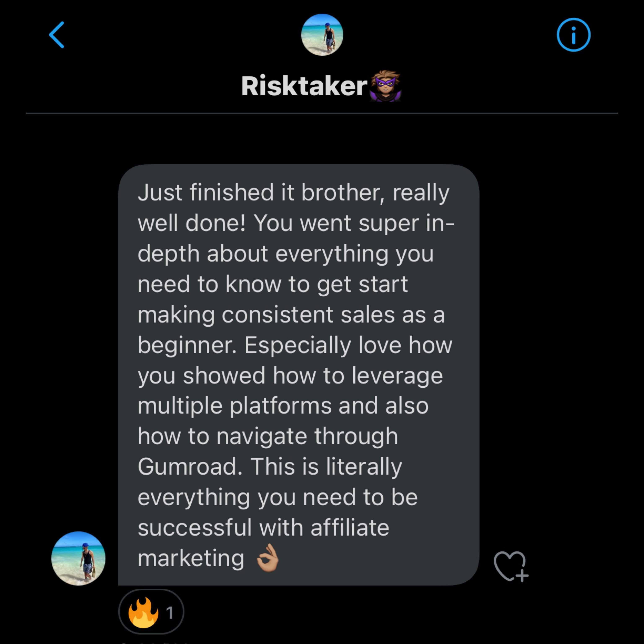The height and width of the screenshot is (644, 644).
Task: Tap the header divider line below Risktaker
Action: [322, 113]
